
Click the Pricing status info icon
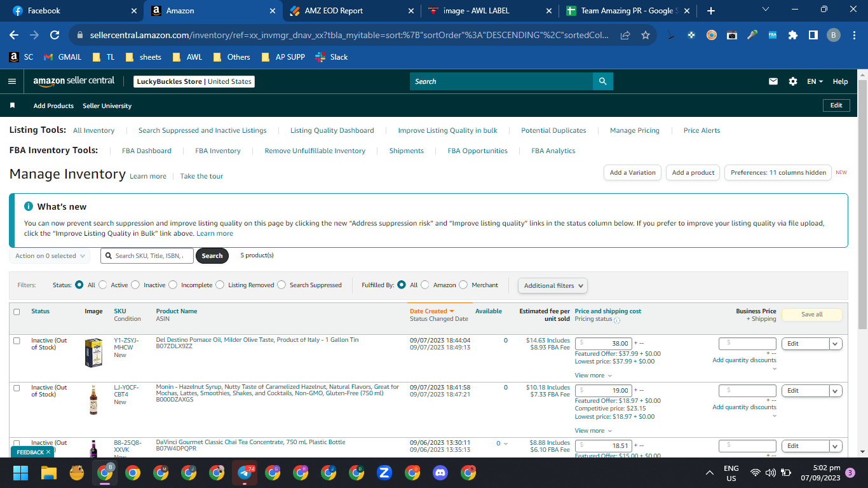(616, 320)
